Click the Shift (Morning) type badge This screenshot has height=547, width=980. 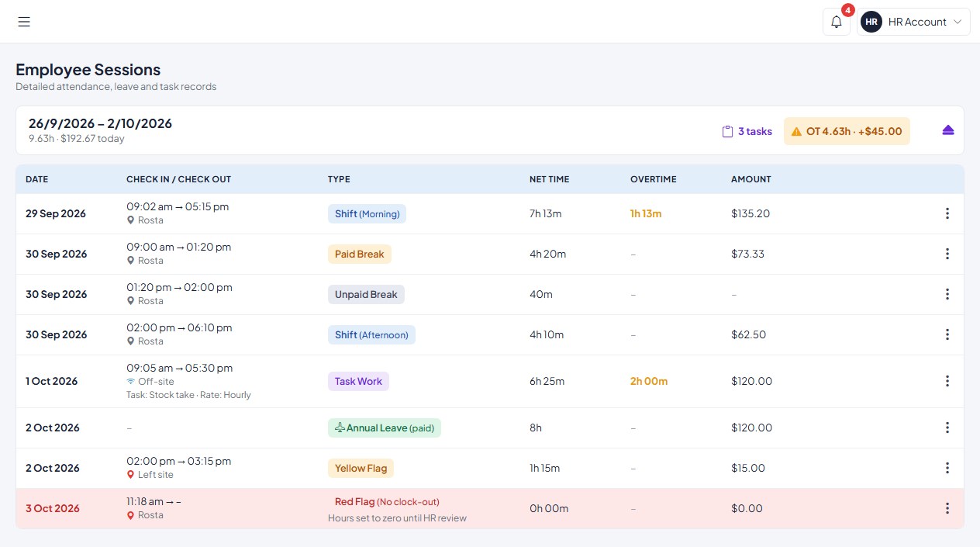367,213
